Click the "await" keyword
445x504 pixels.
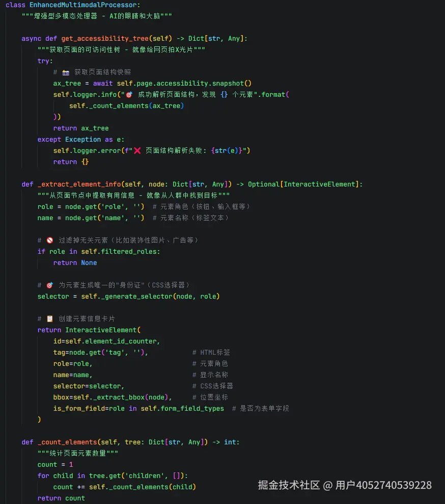[103, 83]
